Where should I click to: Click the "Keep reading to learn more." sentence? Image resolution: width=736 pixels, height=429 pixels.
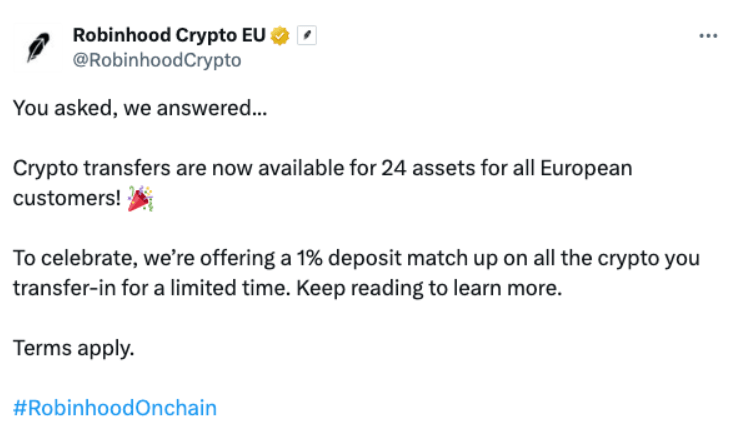(429, 289)
